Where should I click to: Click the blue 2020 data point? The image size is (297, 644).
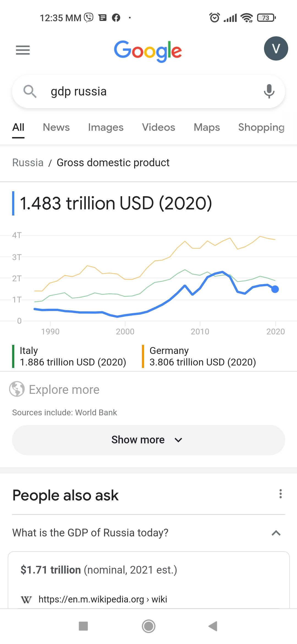coord(275,289)
